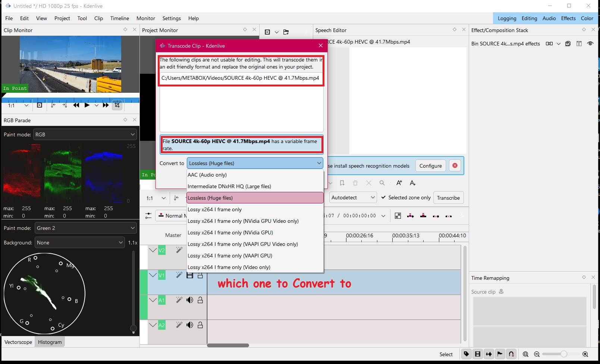Image resolution: width=600 pixels, height=364 pixels.
Task: Choose Lossless (Huge files) in dropdown list
Action: [x=255, y=198]
